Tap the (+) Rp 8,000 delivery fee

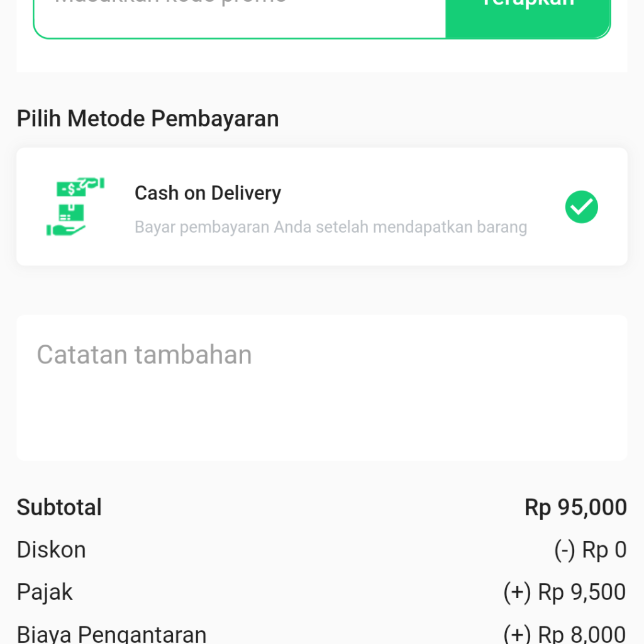tap(565, 635)
